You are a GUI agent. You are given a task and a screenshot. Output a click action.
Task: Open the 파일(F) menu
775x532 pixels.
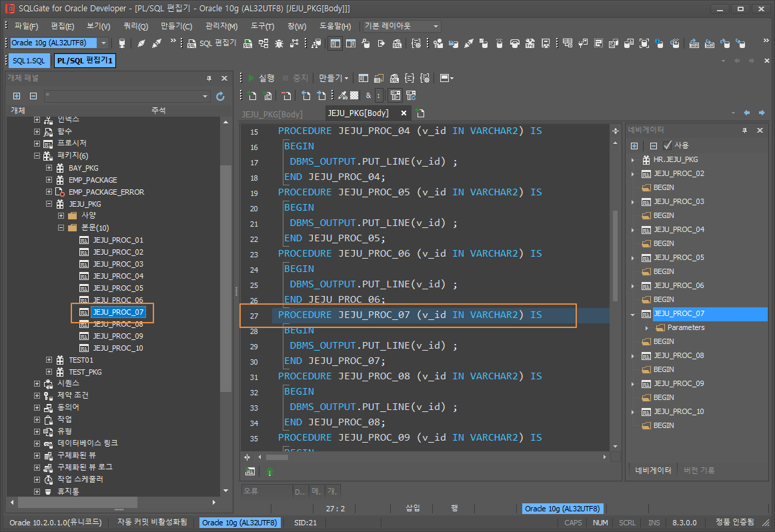(26, 26)
